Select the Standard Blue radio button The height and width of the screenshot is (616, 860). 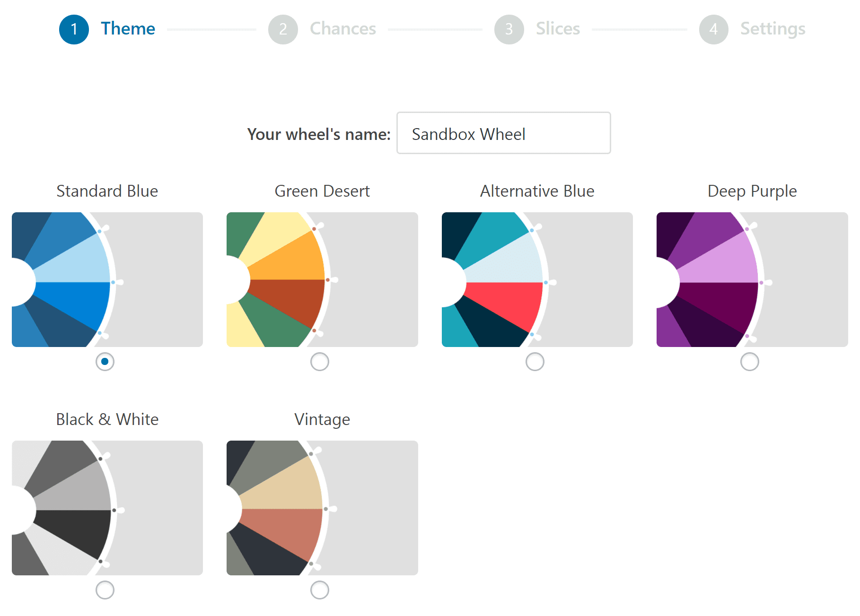[x=105, y=362]
